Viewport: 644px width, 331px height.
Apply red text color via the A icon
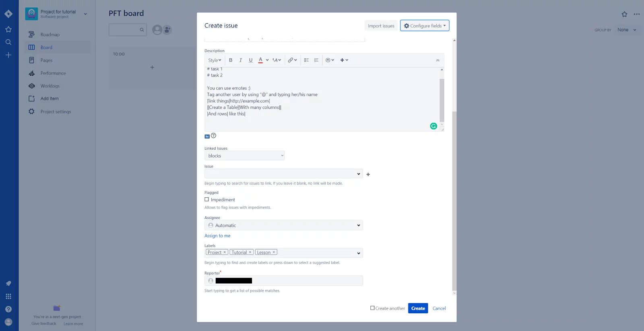(260, 60)
